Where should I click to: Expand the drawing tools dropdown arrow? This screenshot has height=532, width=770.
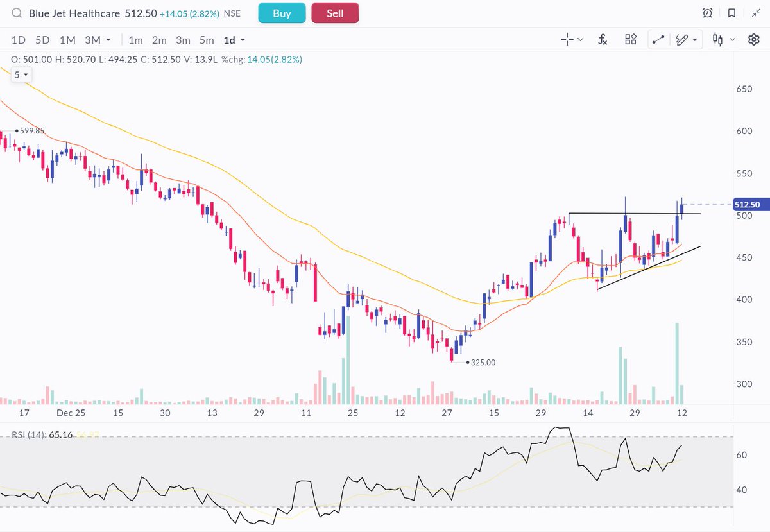pyautogui.click(x=696, y=40)
